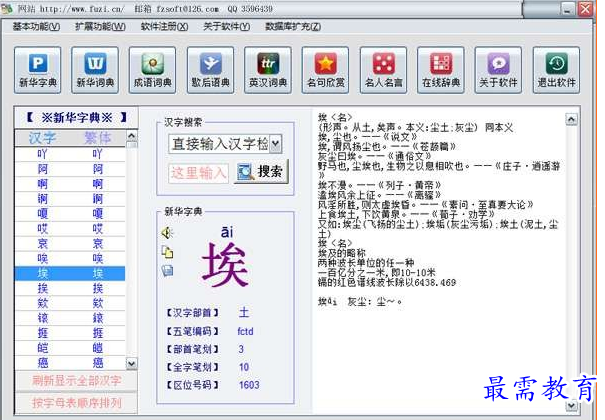Image resolution: width=605 pixels, height=420 pixels.
Task: Select the 唉 row in character list
Action: (70, 258)
